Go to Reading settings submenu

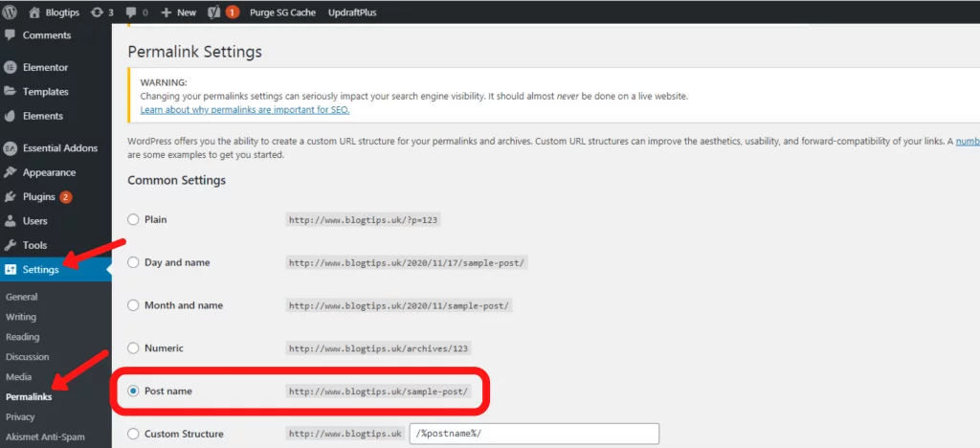pyautogui.click(x=23, y=337)
